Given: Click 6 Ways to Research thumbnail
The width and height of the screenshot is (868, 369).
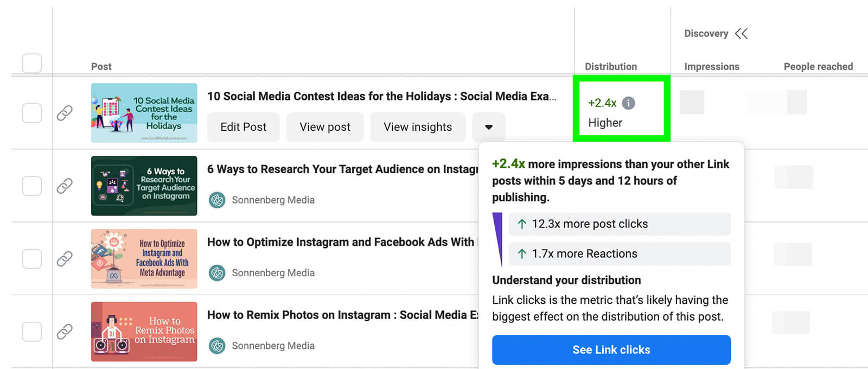Looking at the screenshot, I should pyautogui.click(x=144, y=186).
